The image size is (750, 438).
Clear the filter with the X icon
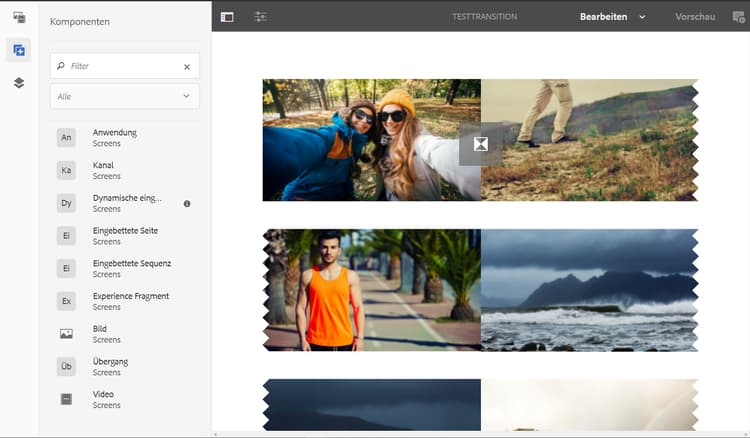[187, 67]
